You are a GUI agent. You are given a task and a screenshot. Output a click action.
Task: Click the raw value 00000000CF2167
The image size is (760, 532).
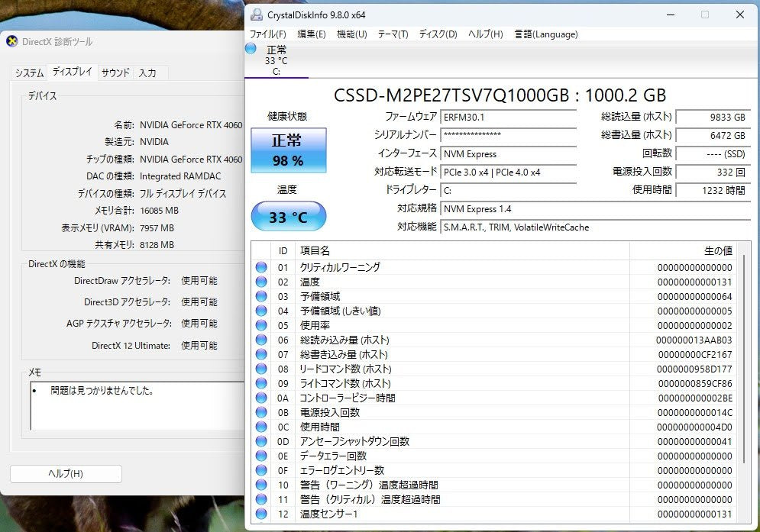pos(695,355)
